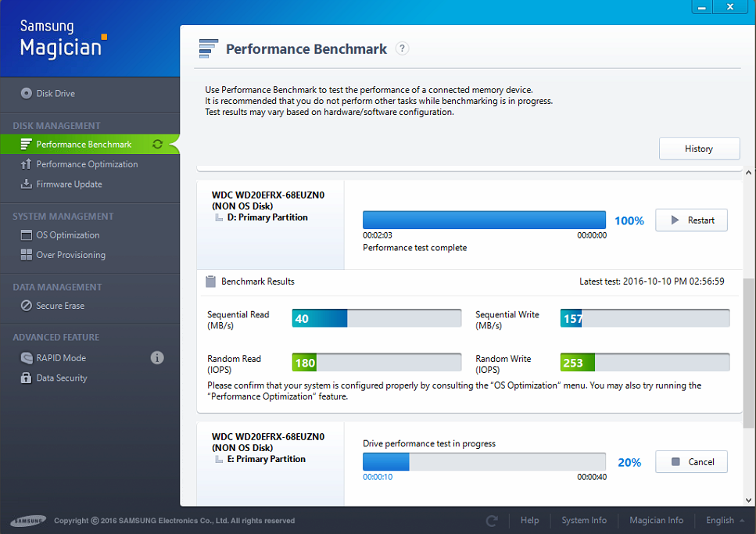Click the Sequential Read 40 result bar
This screenshot has height=534, width=756.
pos(377,318)
